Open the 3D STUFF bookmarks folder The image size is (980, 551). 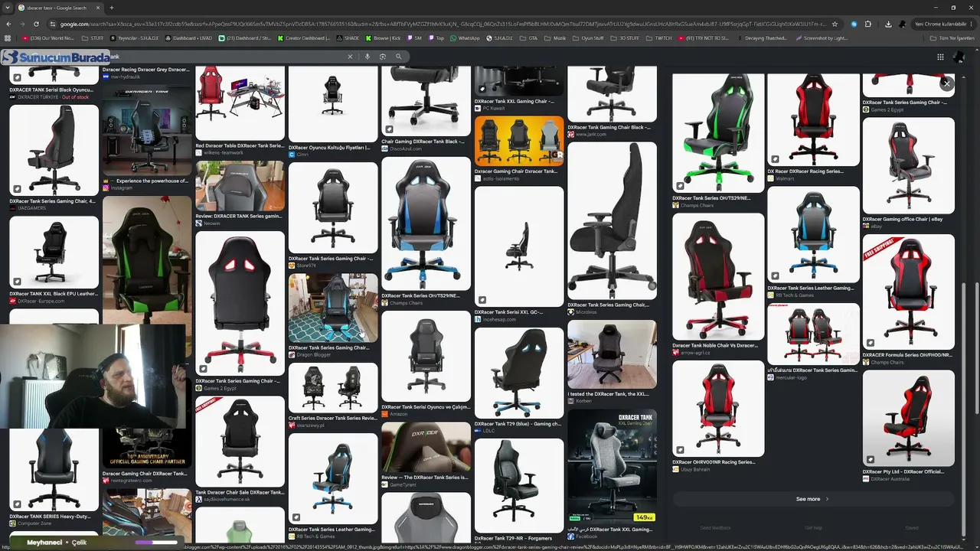pos(626,37)
